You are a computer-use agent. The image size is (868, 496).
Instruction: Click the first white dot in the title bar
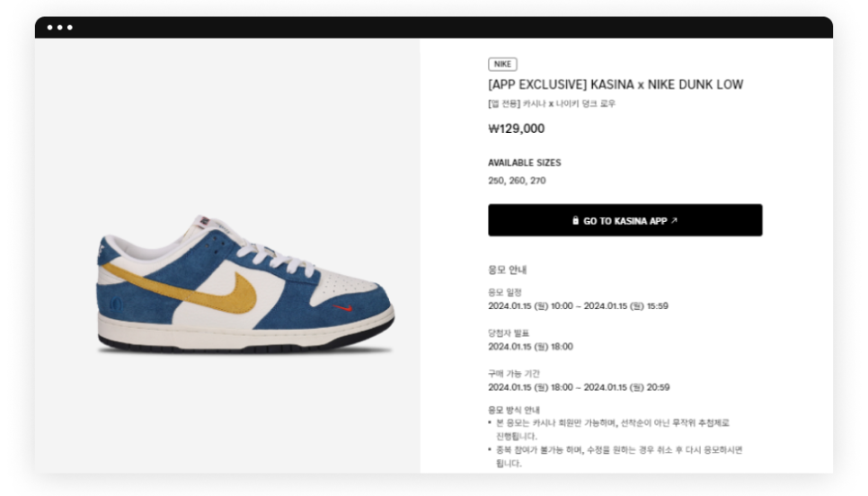point(50,28)
